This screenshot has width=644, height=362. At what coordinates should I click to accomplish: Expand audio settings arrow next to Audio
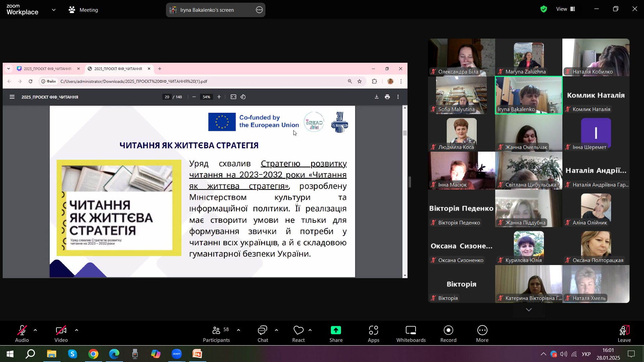(35, 330)
